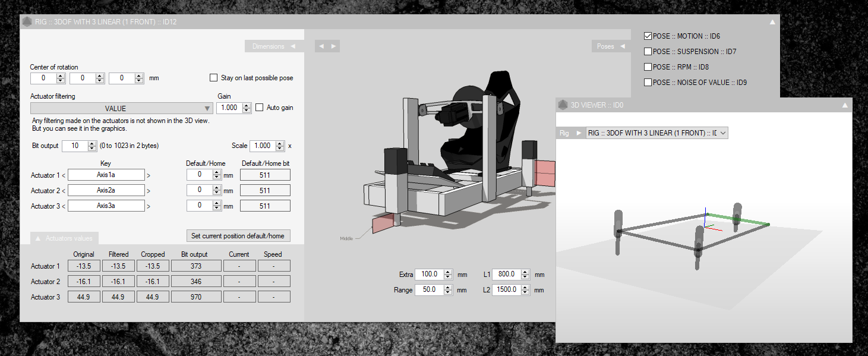Show previous rig image with left arrow
The width and height of the screenshot is (868, 356).
pos(321,46)
